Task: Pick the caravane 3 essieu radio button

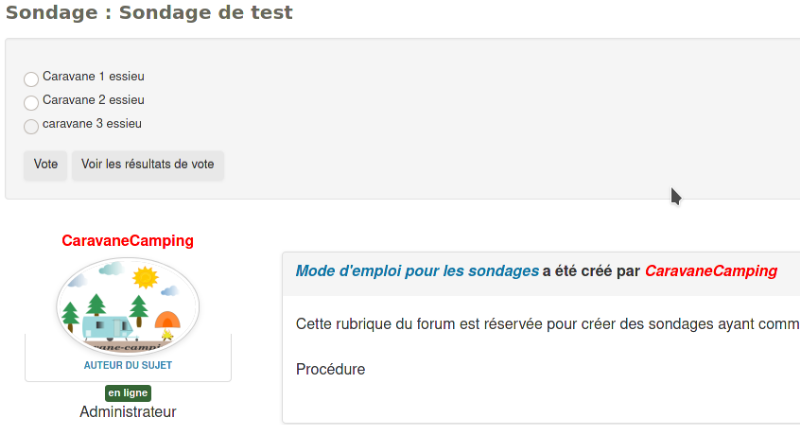Action: tap(31, 127)
